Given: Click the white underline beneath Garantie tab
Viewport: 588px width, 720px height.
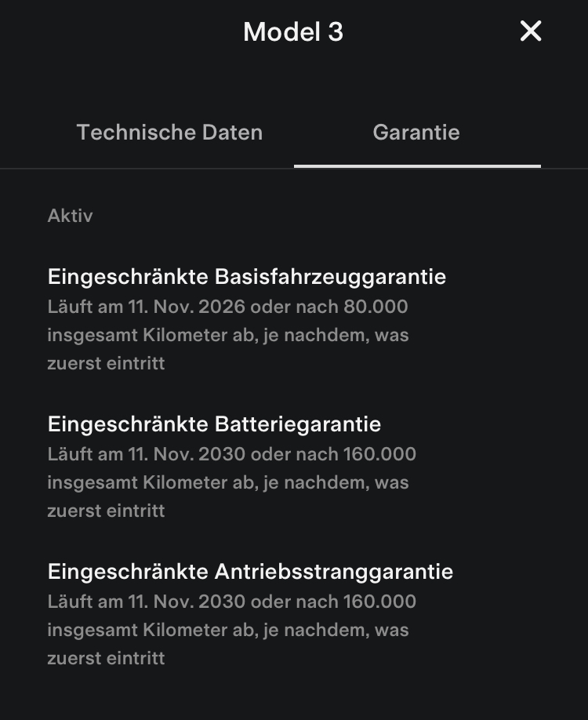Looking at the screenshot, I should click(x=417, y=166).
